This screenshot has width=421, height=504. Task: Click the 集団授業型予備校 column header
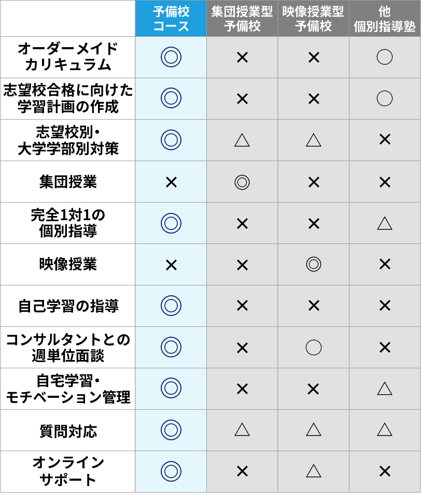pos(242,19)
